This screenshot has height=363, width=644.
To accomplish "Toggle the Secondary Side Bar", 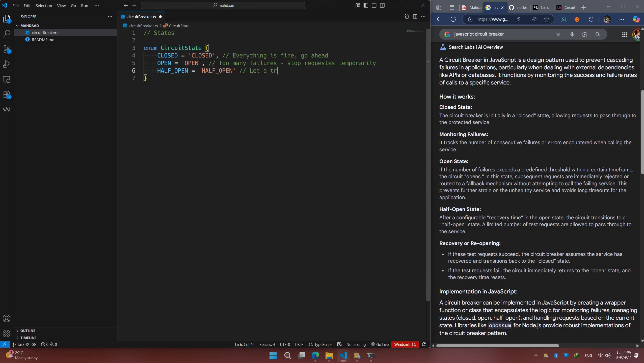I will [x=382, y=5].
